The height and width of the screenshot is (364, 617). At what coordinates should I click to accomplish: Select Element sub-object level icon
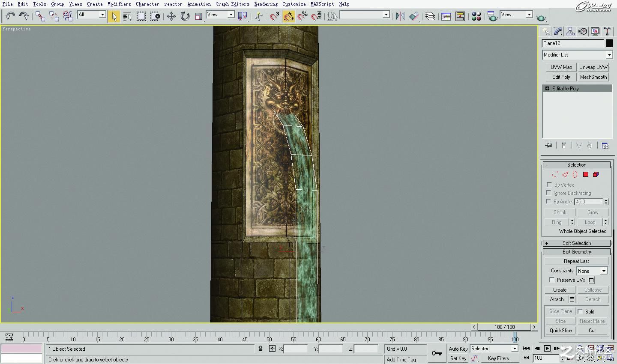point(596,174)
